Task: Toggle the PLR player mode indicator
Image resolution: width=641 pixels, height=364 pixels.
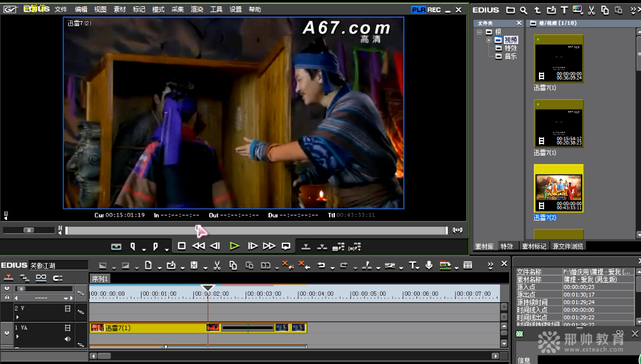Action: tap(418, 10)
